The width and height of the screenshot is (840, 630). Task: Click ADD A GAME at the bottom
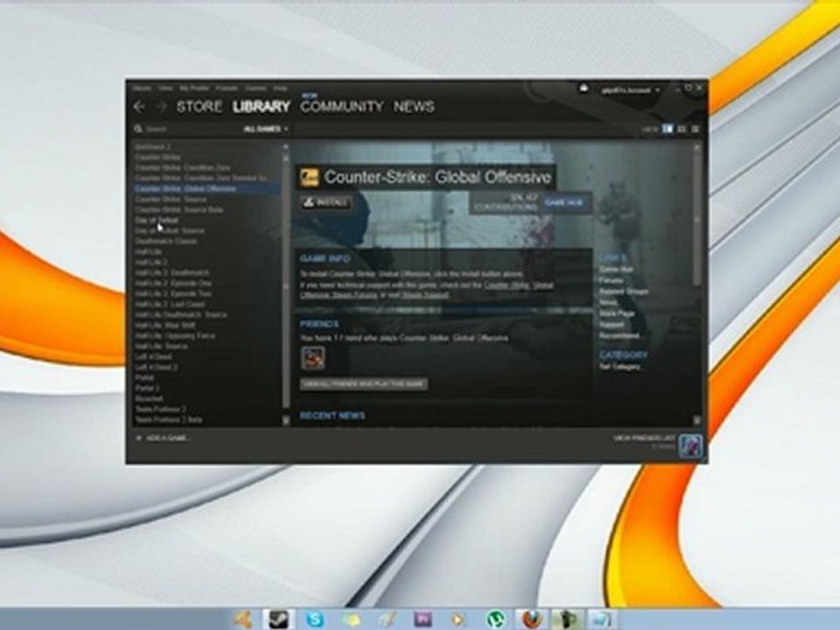[x=168, y=438]
